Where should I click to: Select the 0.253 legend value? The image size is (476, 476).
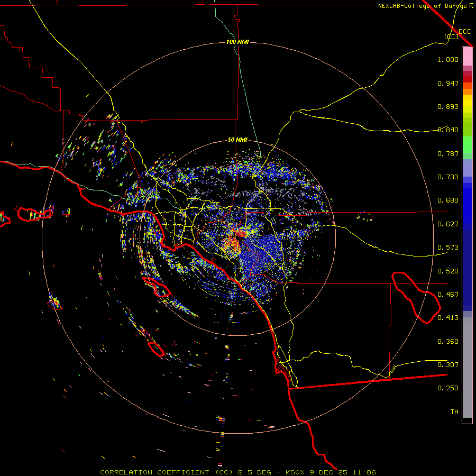448,388
